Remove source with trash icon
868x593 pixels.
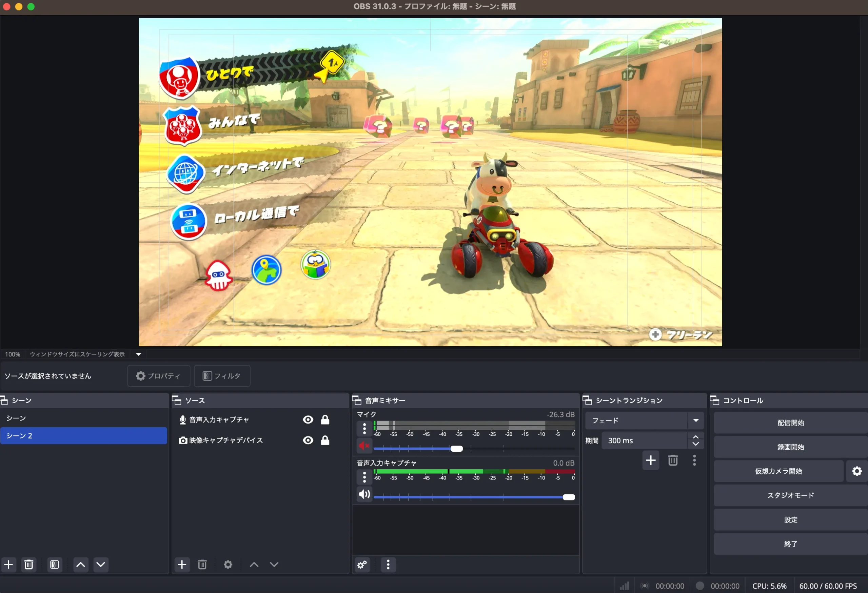point(202,564)
